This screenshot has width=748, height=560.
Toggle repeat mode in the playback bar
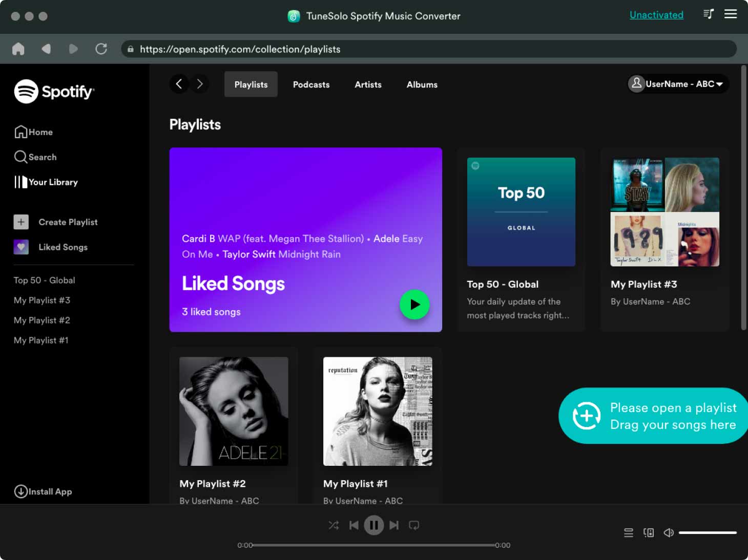[x=413, y=525]
